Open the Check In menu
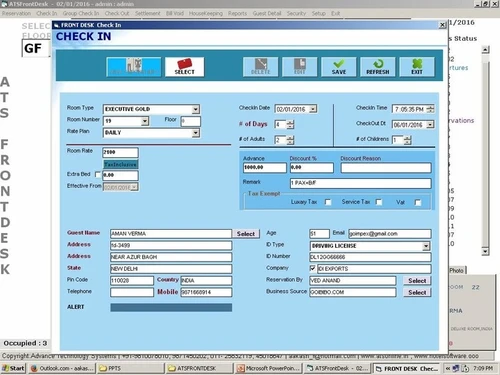This screenshot has height=375, width=500. (47, 13)
